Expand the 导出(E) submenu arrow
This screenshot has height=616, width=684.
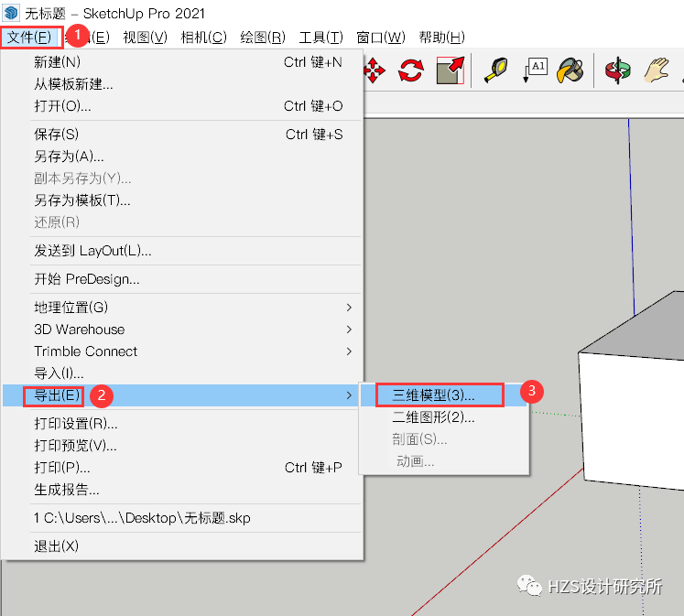click(349, 395)
